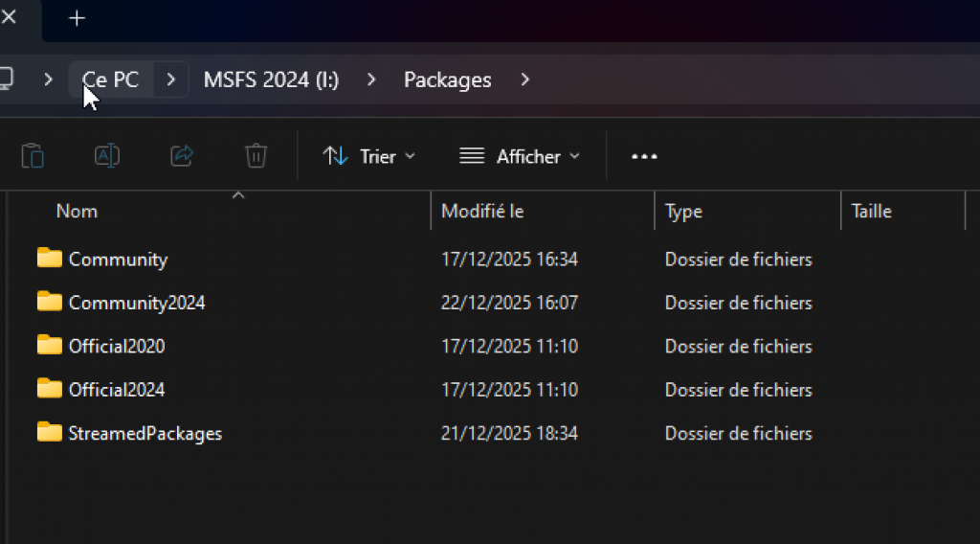Viewport: 980px width, 544px height.
Task: Sort by Taille column header
Action: coord(871,211)
